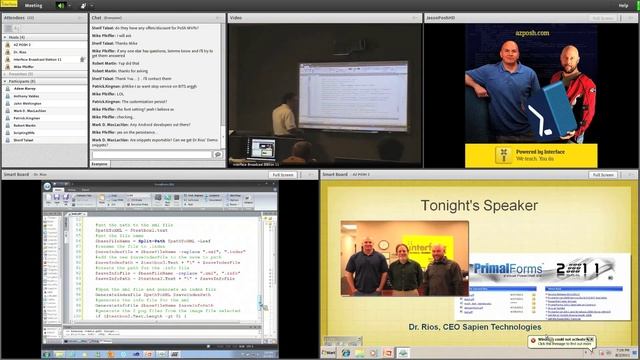This screenshot has width=640, height=360.
Task: Open the dropdown arrow beside the speaker icon
Action: 69,6
